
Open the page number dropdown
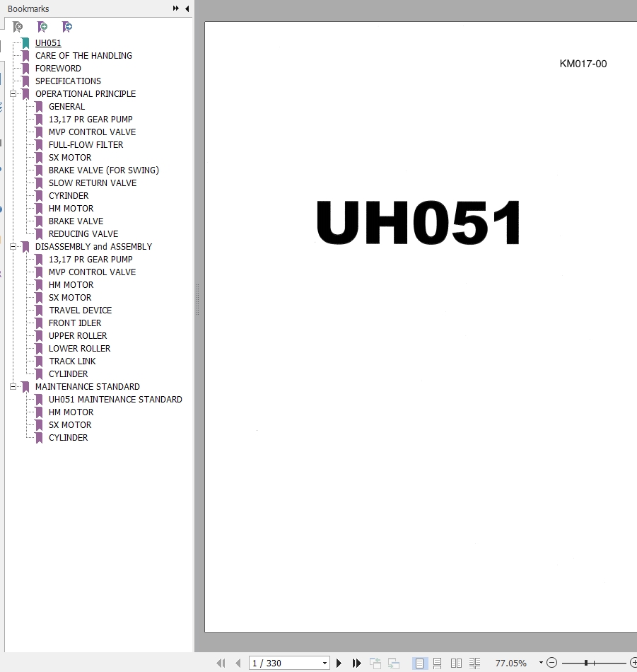(325, 663)
